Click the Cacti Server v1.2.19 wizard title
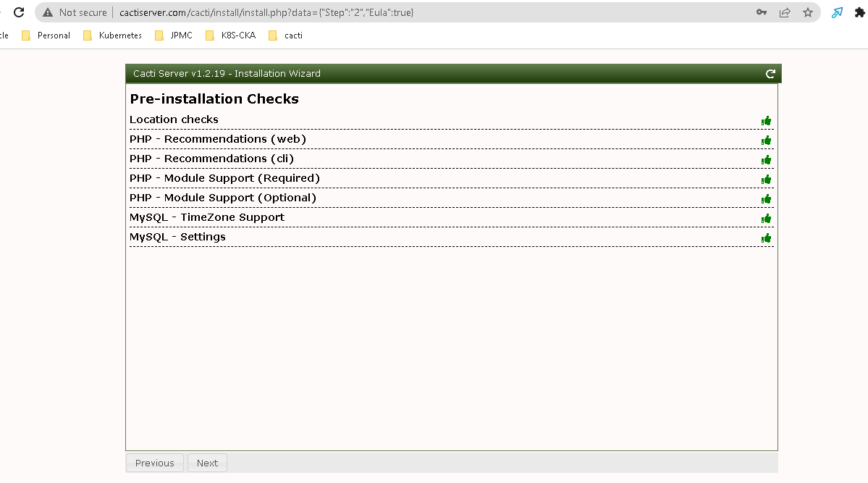The width and height of the screenshot is (868, 483). coord(227,74)
